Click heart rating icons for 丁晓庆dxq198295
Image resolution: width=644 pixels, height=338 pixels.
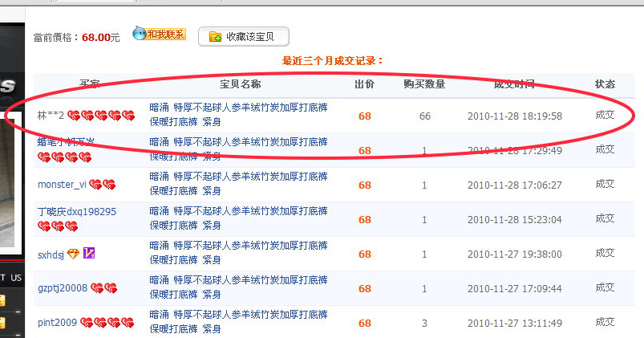[58, 226]
